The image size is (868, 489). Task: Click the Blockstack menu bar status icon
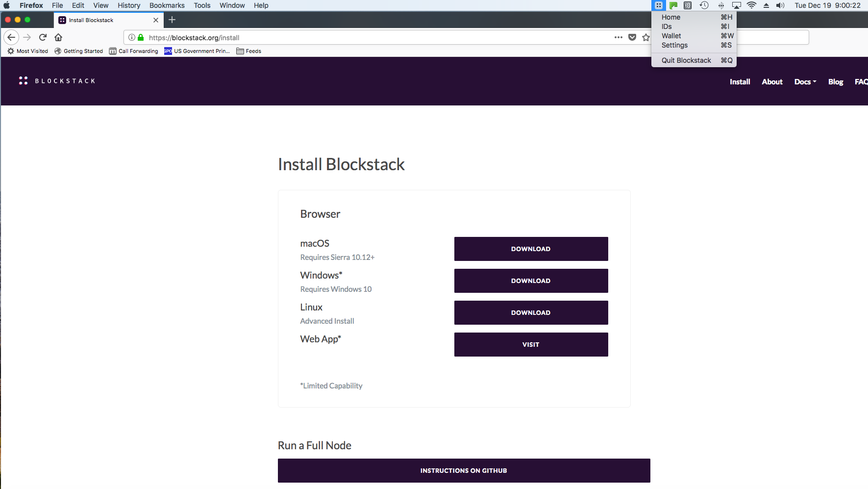point(659,5)
